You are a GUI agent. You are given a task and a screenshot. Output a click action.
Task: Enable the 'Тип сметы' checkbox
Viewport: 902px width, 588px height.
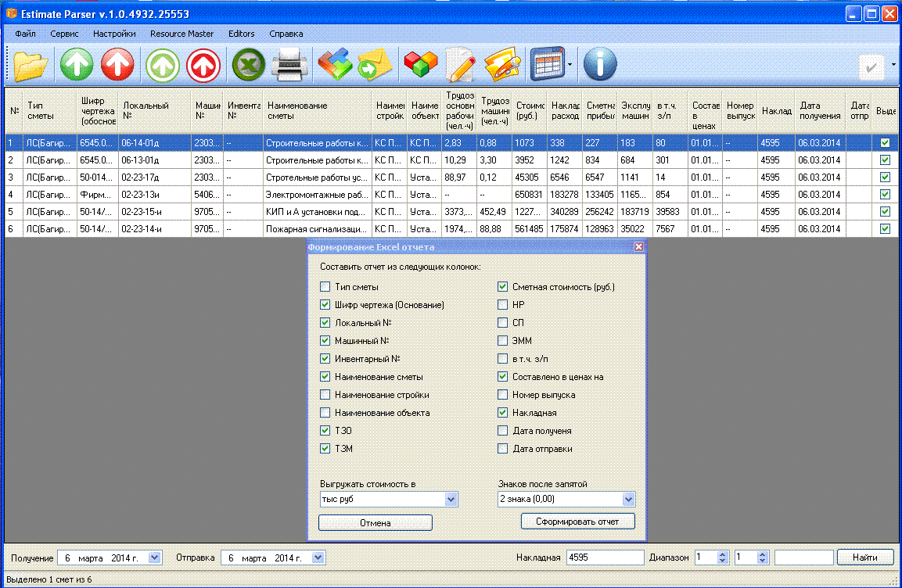(x=325, y=287)
